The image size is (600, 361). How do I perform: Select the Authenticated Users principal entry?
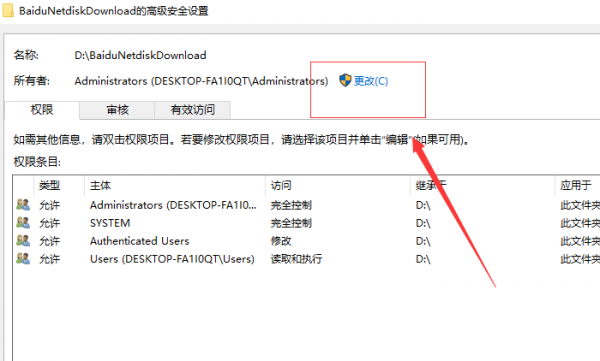click(140, 241)
